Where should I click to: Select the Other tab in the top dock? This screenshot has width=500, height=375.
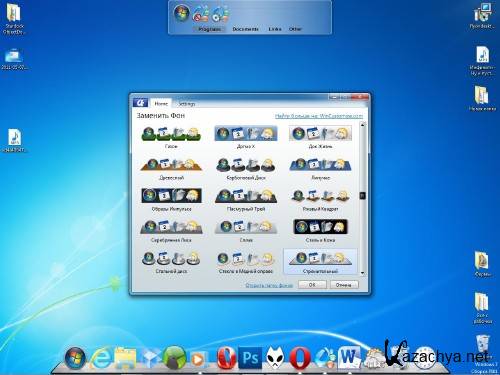tap(295, 29)
